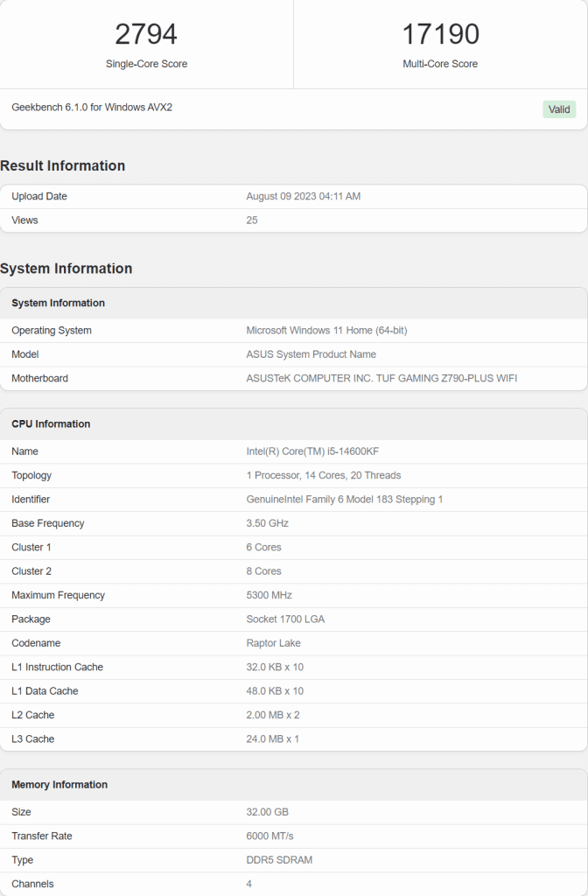Select Cluster 2 value '8 Cores'

(264, 571)
